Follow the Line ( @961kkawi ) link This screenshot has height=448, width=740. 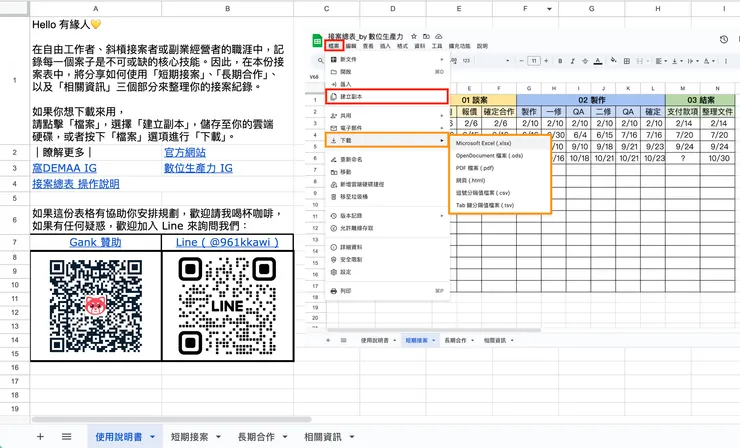[x=227, y=242]
